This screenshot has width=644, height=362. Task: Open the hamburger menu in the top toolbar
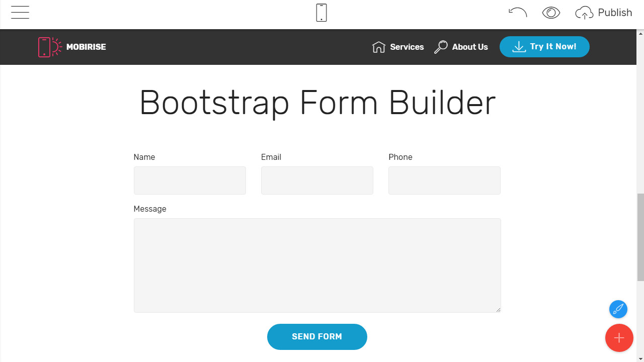(20, 12)
